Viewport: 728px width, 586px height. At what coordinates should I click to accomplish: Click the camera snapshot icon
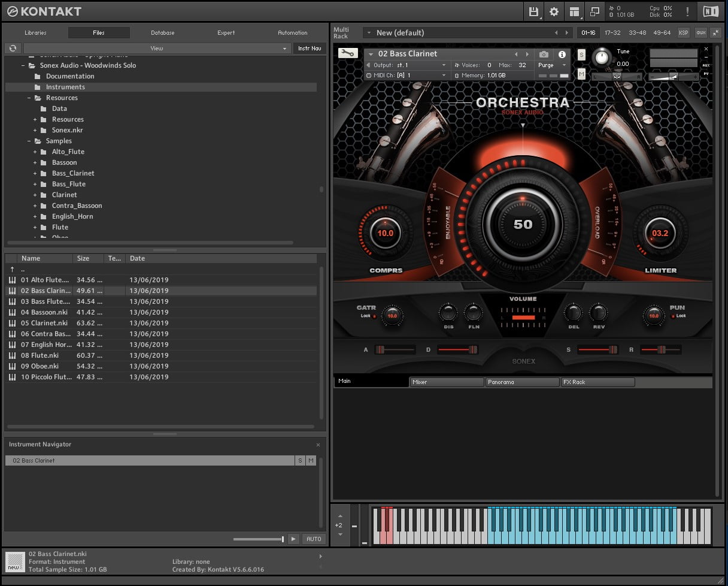(544, 54)
